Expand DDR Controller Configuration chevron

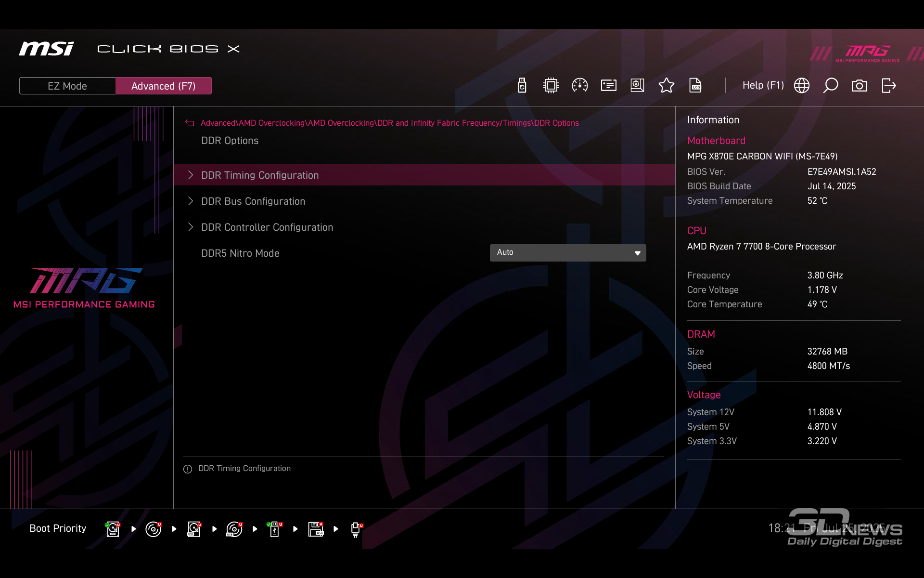[x=191, y=227]
